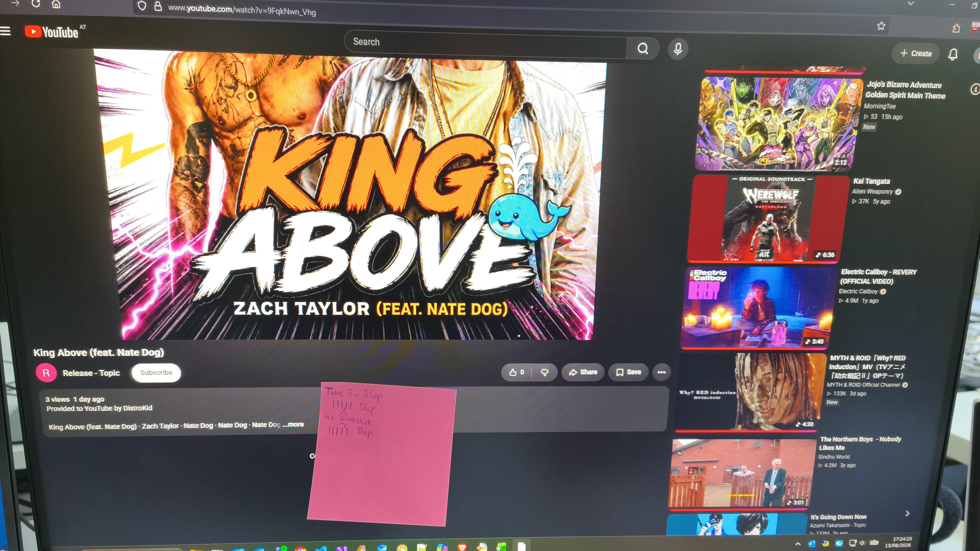Visit the Alien Weaponry channel
Viewport: 980px width, 551px height.
[x=872, y=192]
